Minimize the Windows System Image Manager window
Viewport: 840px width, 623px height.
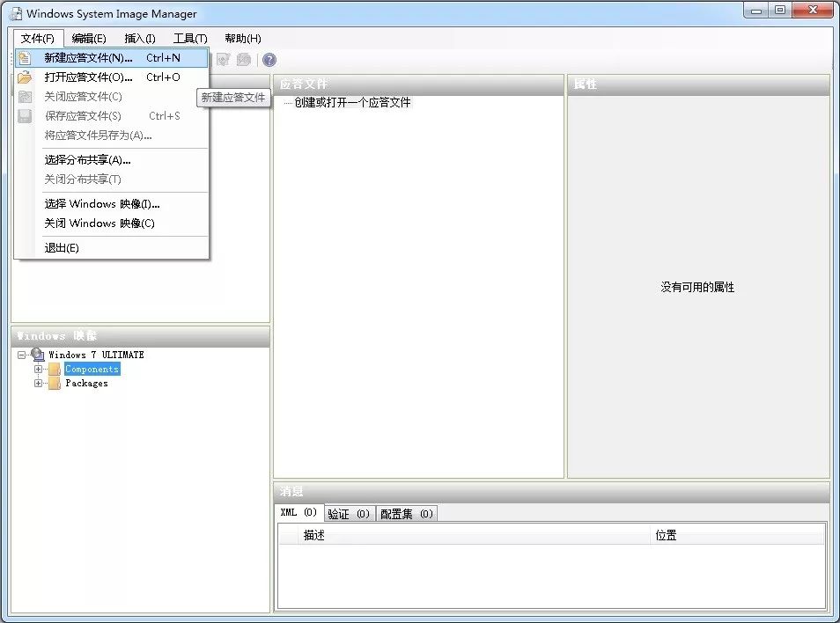756,11
